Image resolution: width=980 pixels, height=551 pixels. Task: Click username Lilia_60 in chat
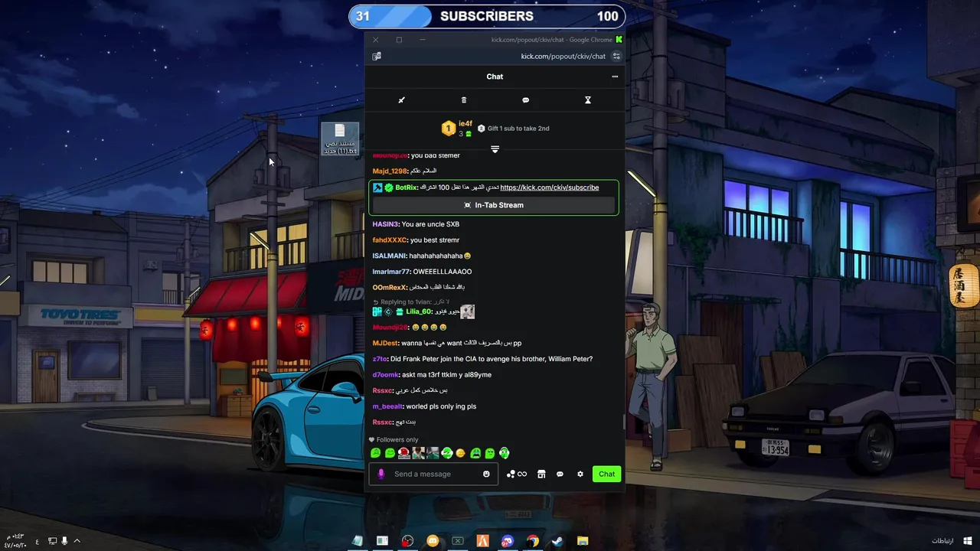click(419, 311)
